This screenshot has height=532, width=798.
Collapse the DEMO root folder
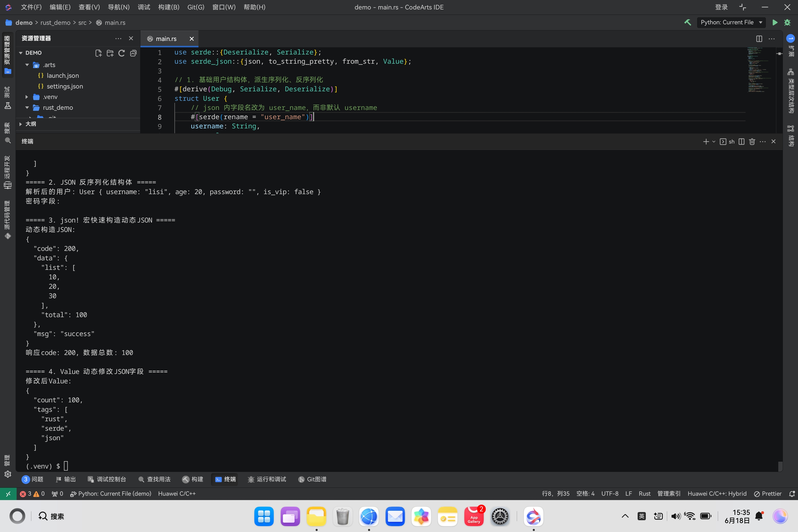pyautogui.click(x=21, y=53)
